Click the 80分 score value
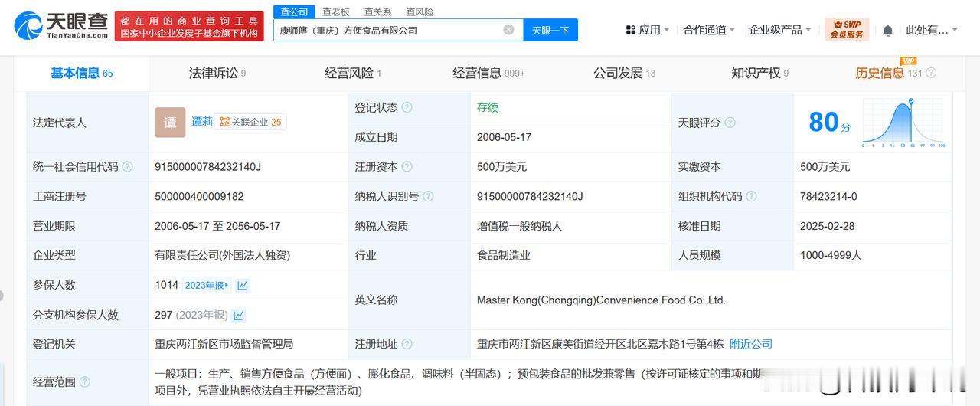The image size is (980, 406). tap(830, 122)
